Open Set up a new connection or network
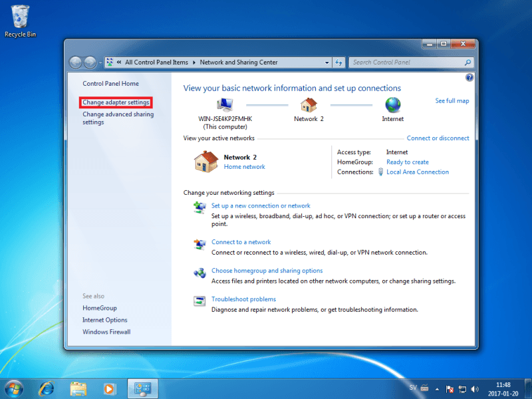Screen dimensions: 532x399 point(261,205)
